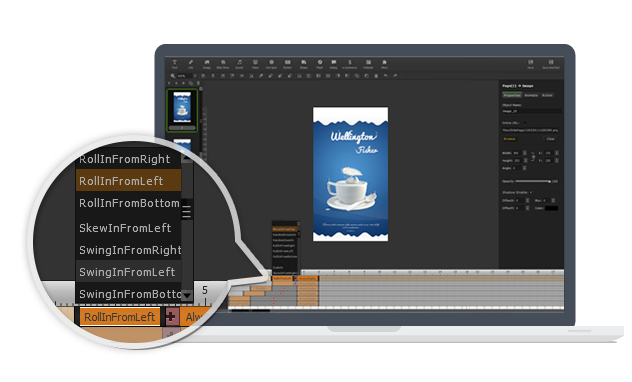Click the animation list scroll-down arrow
632x382 pixels.
coord(187,296)
